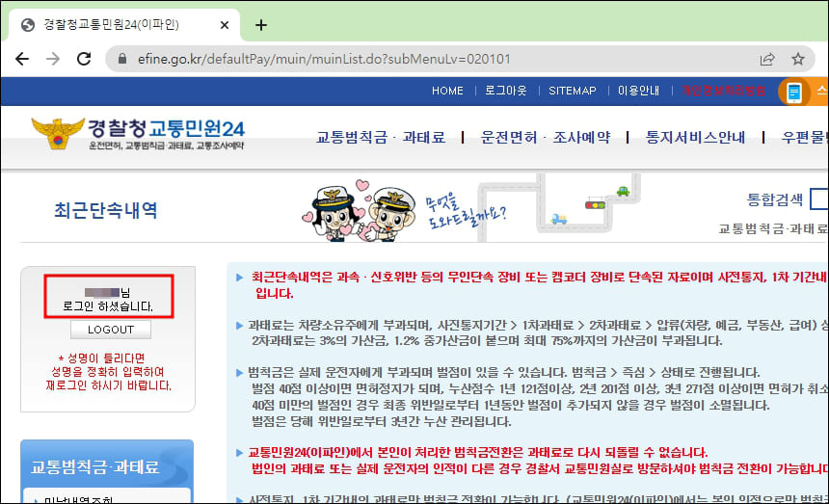Click the share page icon in address bar
This screenshot has width=829, height=504.
tap(767, 59)
